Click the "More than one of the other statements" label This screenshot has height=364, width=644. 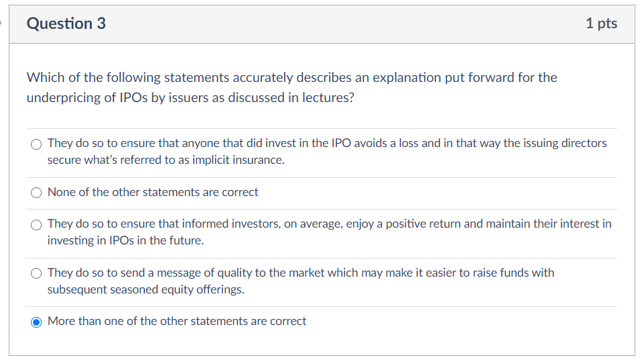tap(177, 321)
